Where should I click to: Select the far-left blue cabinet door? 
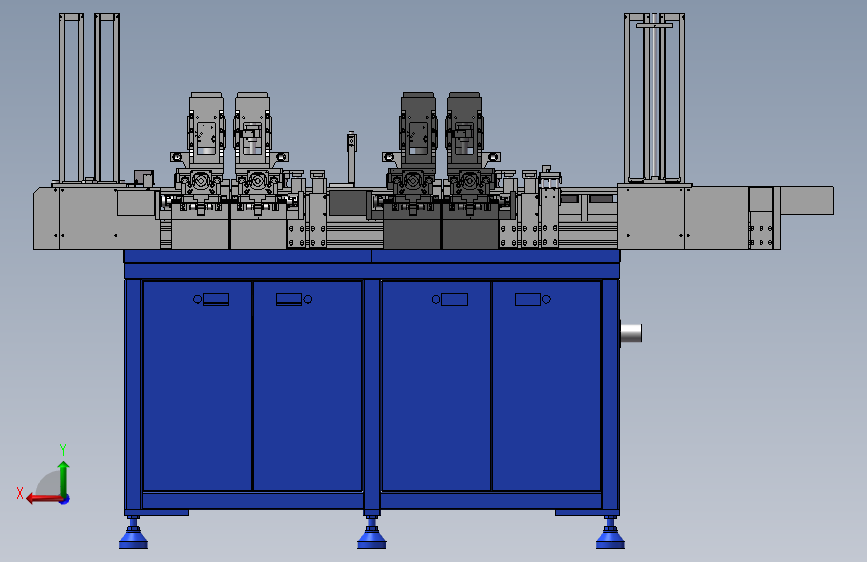197,386
